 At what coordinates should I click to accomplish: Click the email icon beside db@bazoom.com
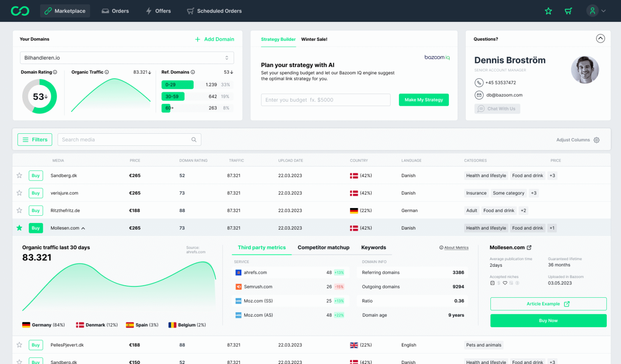[479, 95]
